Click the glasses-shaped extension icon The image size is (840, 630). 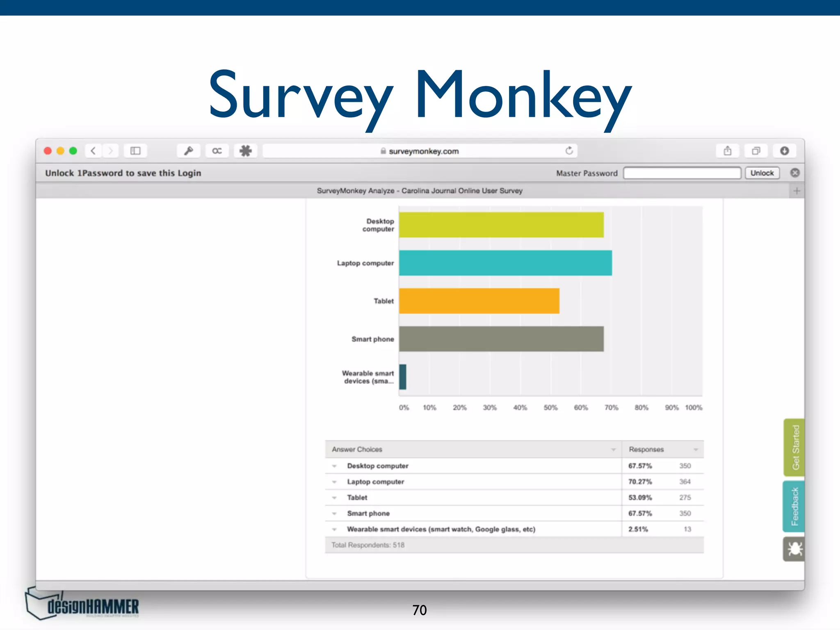pos(217,151)
